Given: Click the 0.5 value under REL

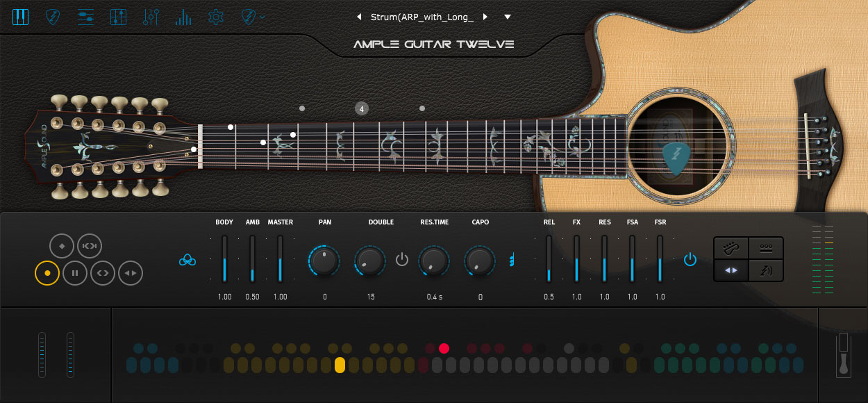Looking at the screenshot, I should pyautogui.click(x=549, y=297).
